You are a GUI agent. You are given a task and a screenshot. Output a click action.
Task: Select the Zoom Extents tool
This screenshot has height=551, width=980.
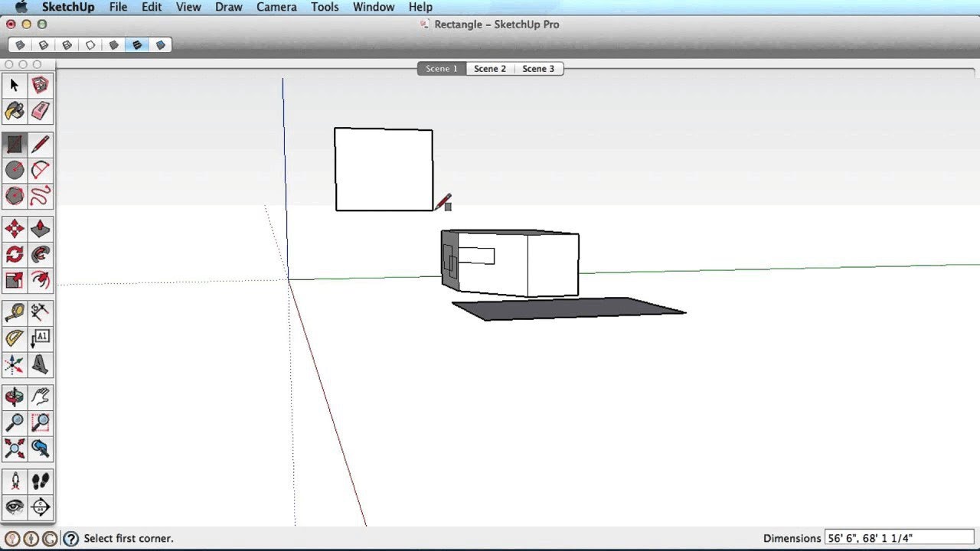click(x=15, y=448)
